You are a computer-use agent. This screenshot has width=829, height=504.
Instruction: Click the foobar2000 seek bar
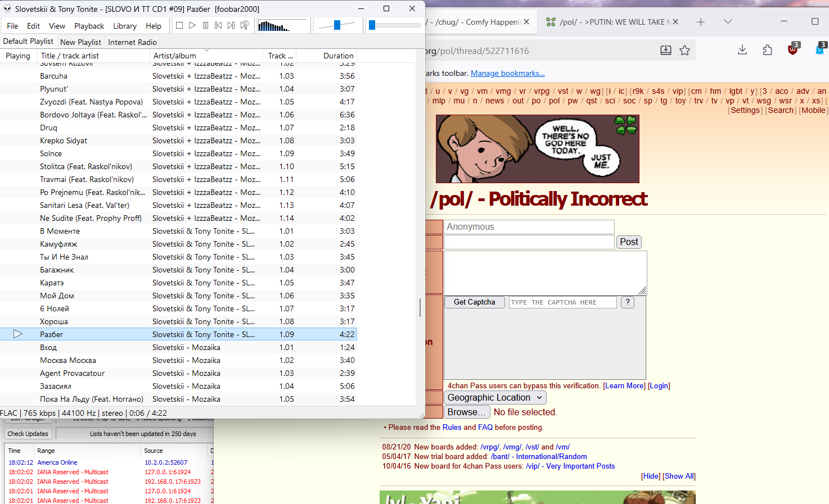[395, 25]
